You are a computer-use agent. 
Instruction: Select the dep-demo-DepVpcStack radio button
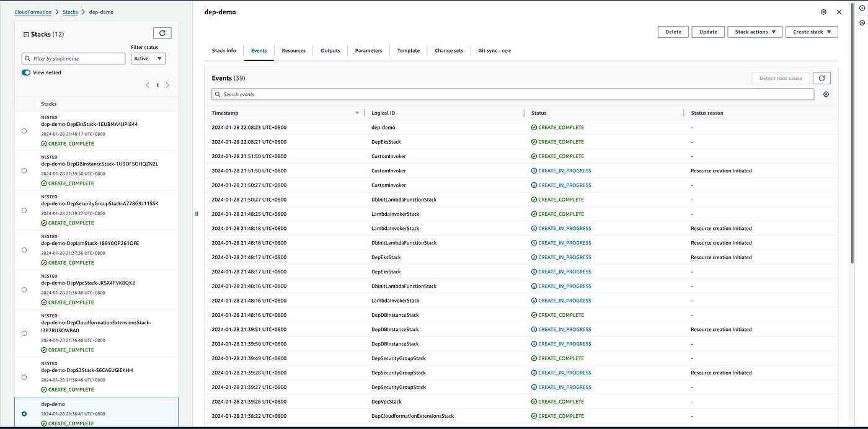pyautogui.click(x=24, y=290)
